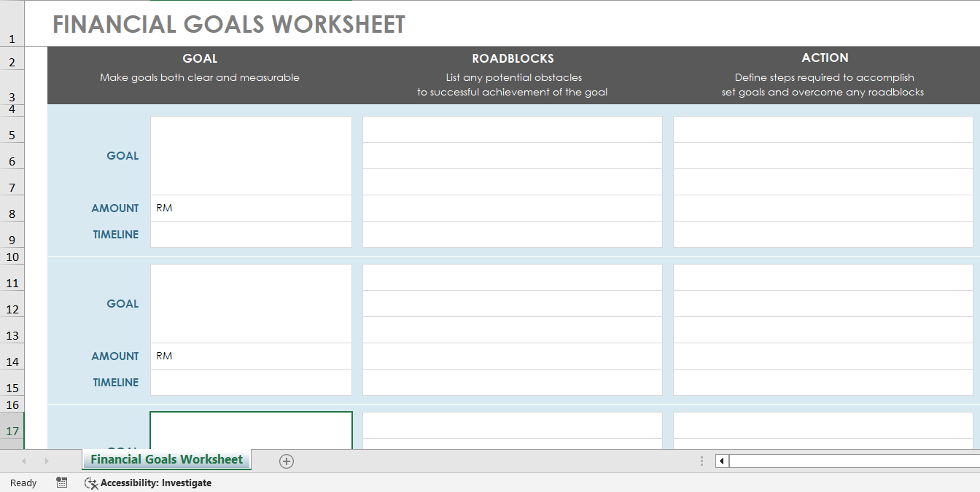The image size is (980, 492).
Task: Select the Roadblocks cell in row 6
Action: coord(513,156)
